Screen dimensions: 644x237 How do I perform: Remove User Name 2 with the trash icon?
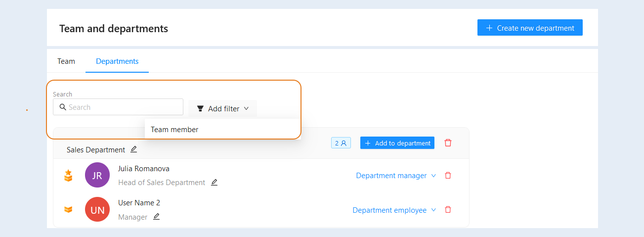tap(448, 210)
